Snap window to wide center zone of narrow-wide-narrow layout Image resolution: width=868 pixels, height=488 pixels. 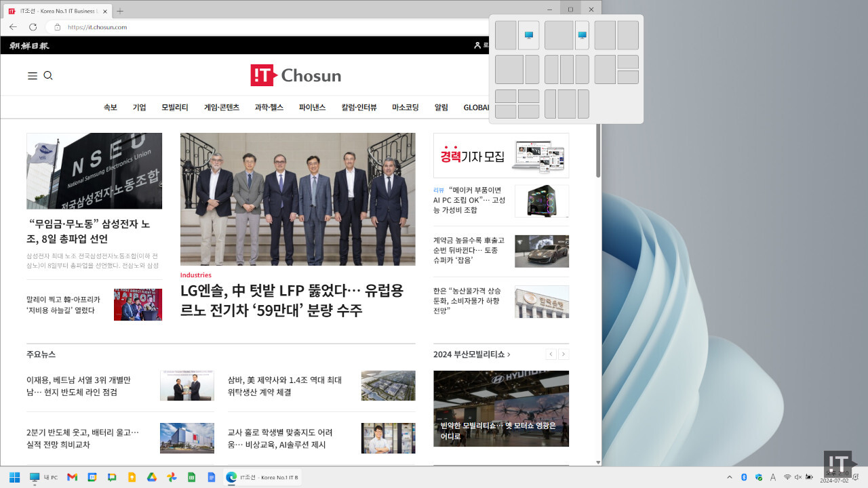(x=567, y=104)
